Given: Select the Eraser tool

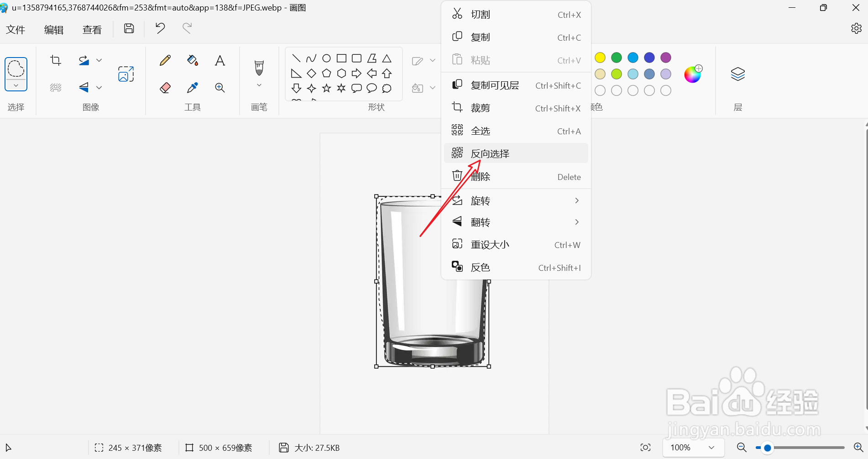Looking at the screenshot, I should [x=165, y=87].
